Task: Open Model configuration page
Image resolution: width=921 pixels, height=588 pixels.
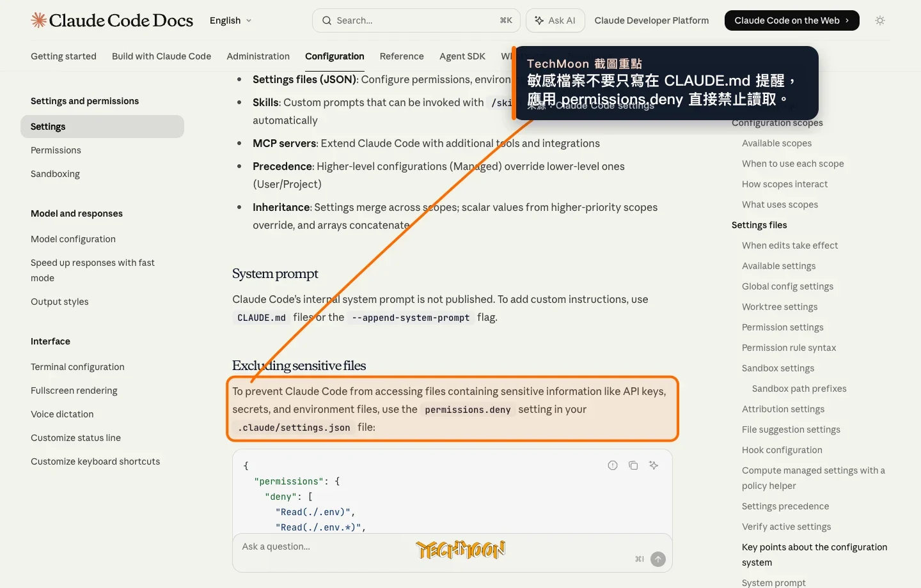Action: pyautogui.click(x=73, y=239)
